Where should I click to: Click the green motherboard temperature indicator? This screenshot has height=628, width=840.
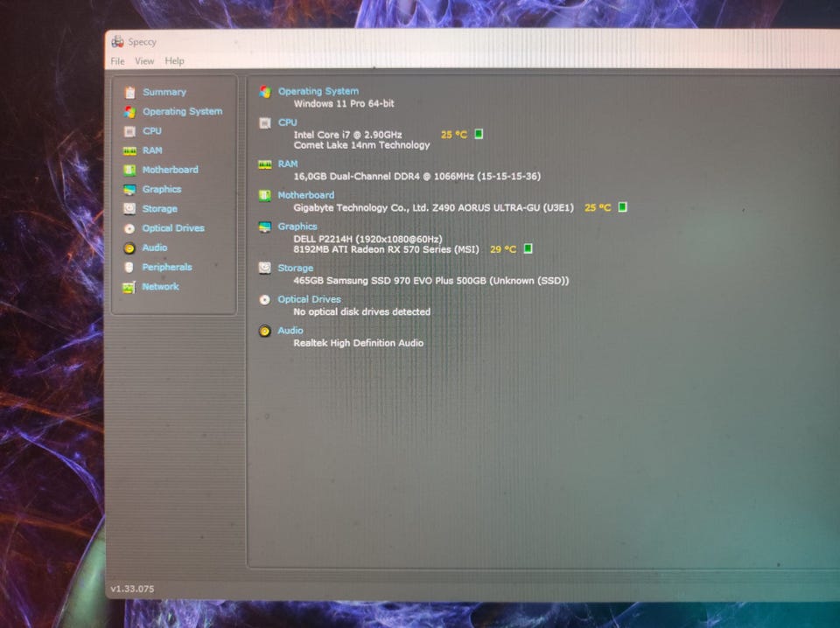coord(622,207)
